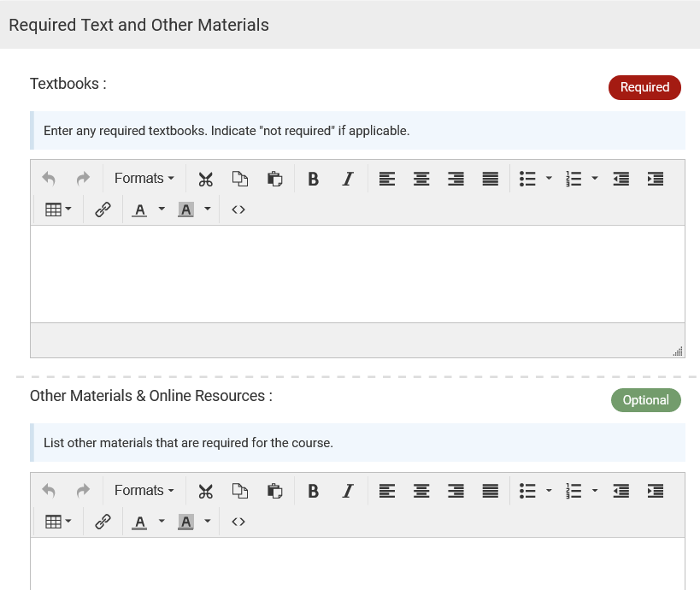This screenshot has height=590, width=700.
Task: Align left in Other Materials editor
Action: click(x=387, y=491)
